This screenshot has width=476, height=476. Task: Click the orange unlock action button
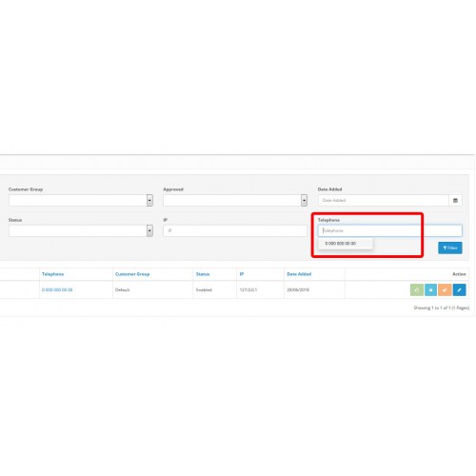(445, 289)
